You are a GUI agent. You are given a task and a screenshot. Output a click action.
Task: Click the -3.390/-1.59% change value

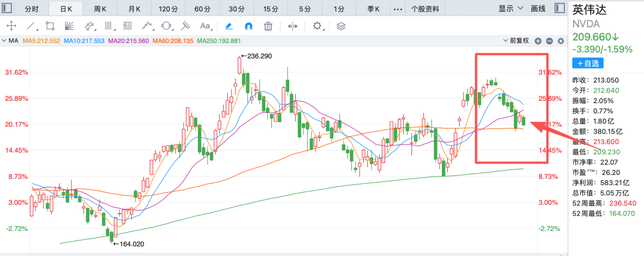click(602, 50)
